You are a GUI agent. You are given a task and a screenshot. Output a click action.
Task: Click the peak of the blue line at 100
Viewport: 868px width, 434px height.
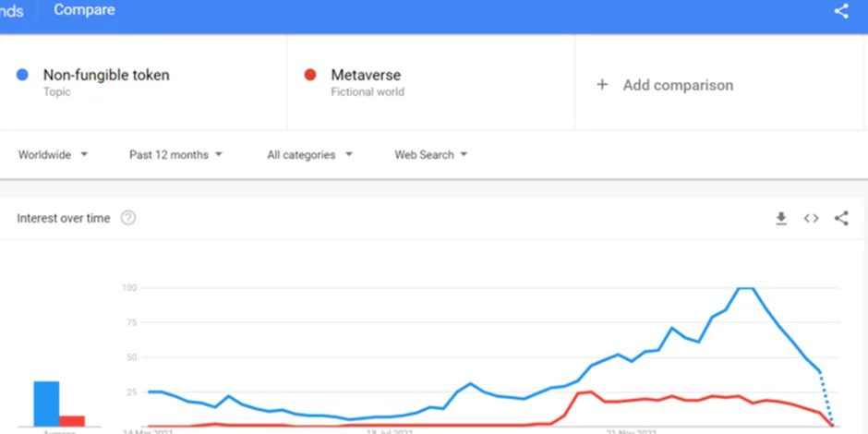coord(745,288)
